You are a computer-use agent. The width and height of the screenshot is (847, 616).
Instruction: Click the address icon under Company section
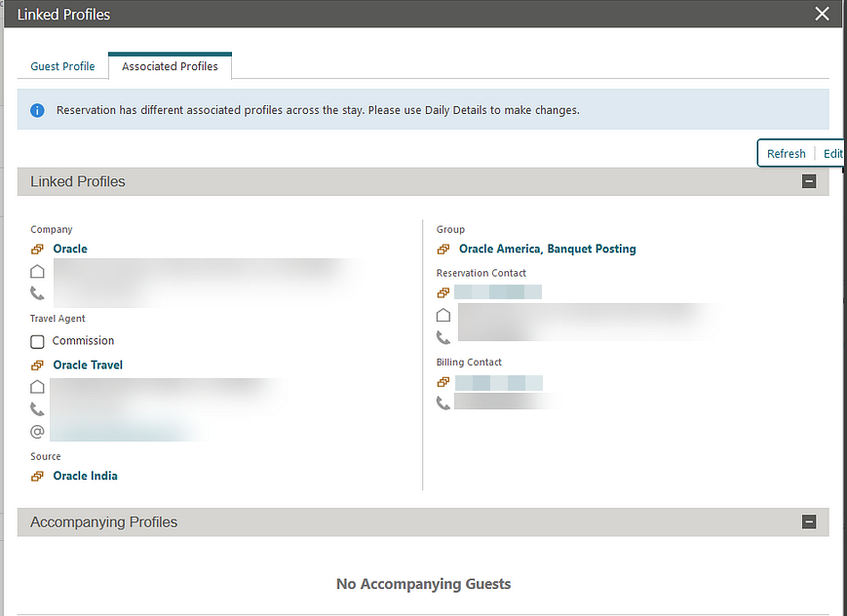click(37, 271)
